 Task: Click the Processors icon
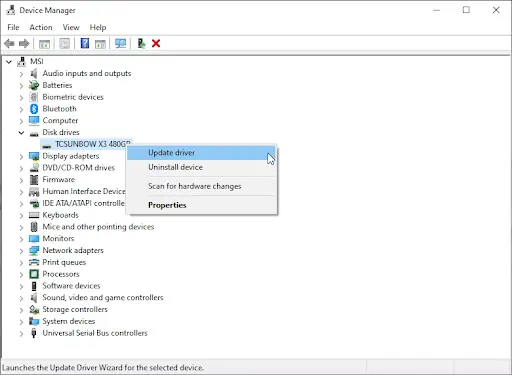(34, 274)
